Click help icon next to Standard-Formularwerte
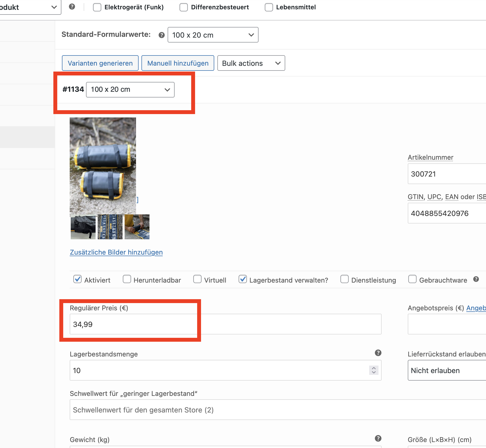 tap(161, 35)
